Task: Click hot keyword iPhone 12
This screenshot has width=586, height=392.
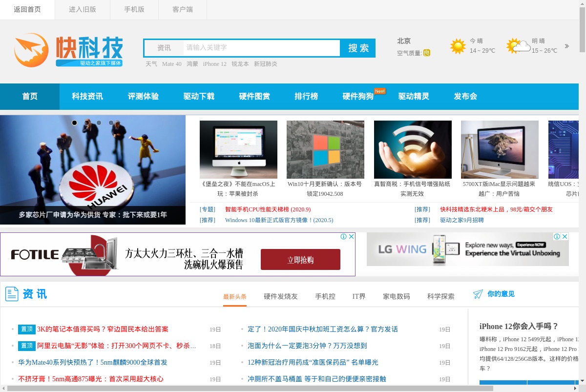Action: coord(215,64)
